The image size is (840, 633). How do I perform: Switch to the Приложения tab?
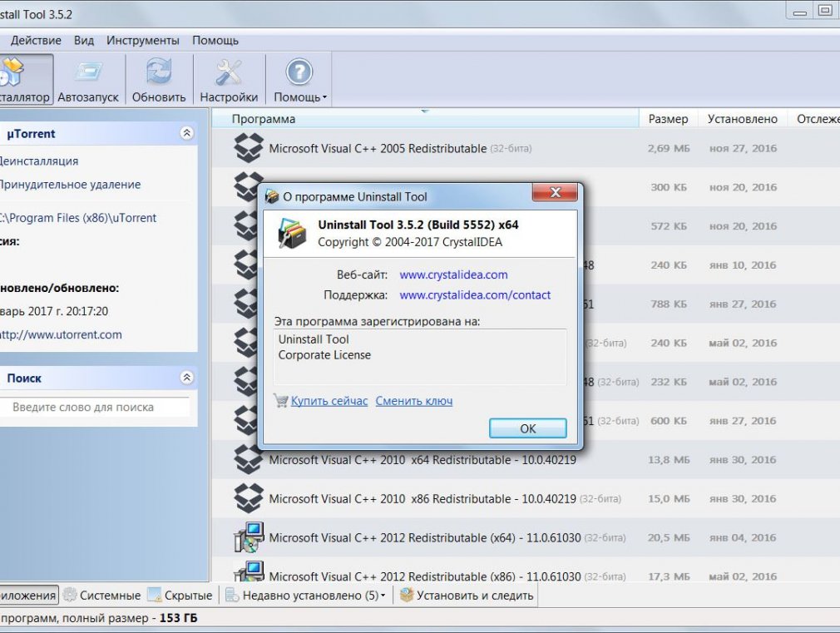click(x=29, y=596)
